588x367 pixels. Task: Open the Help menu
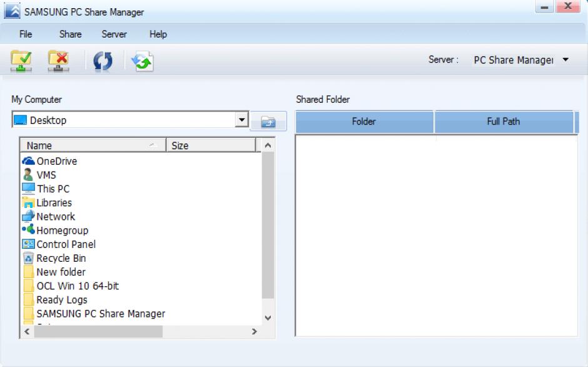(158, 34)
